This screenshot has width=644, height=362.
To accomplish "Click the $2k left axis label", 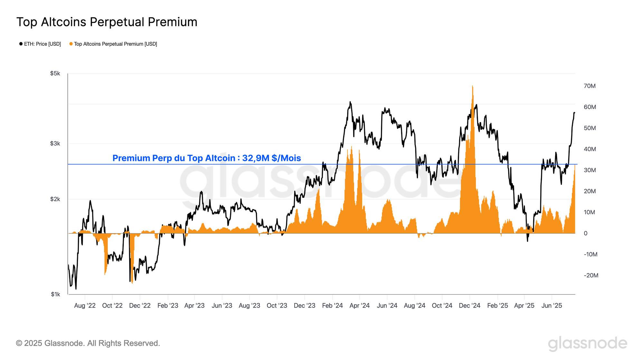I will 55,199.
